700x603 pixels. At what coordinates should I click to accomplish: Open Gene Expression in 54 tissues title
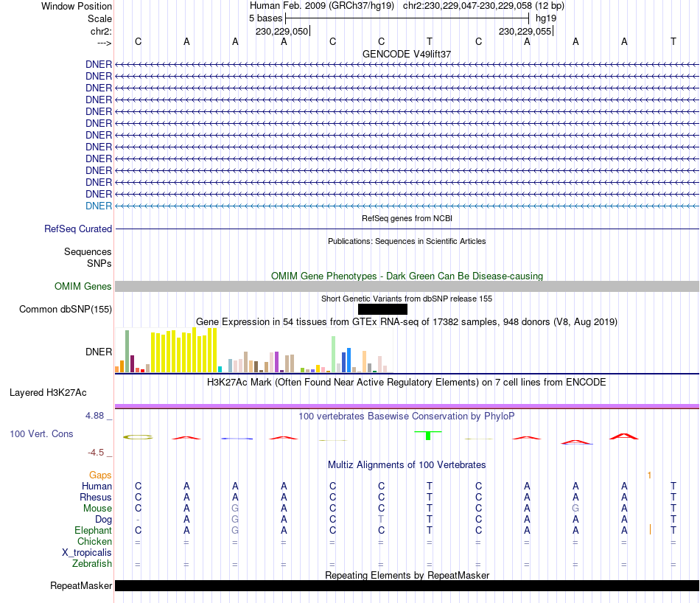coord(407,321)
